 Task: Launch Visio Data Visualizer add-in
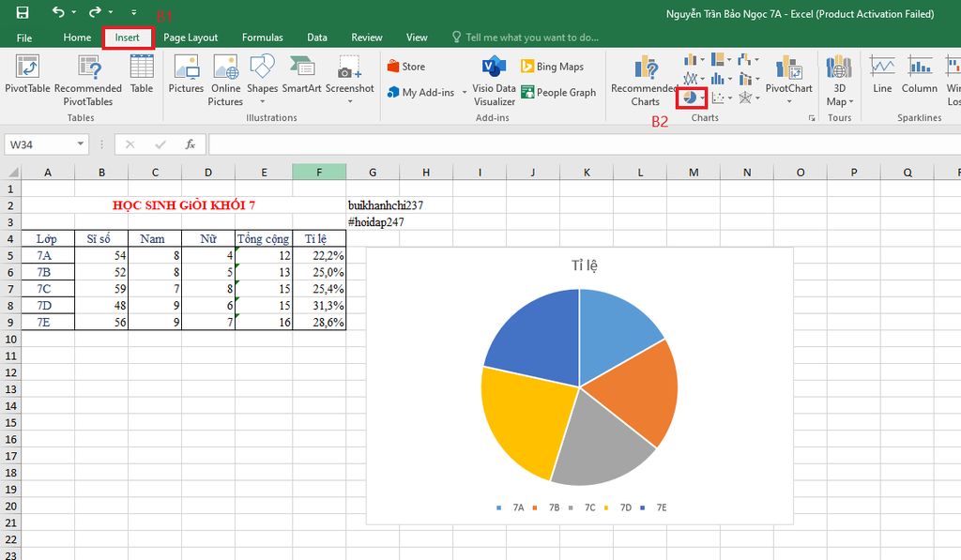pyautogui.click(x=494, y=82)
